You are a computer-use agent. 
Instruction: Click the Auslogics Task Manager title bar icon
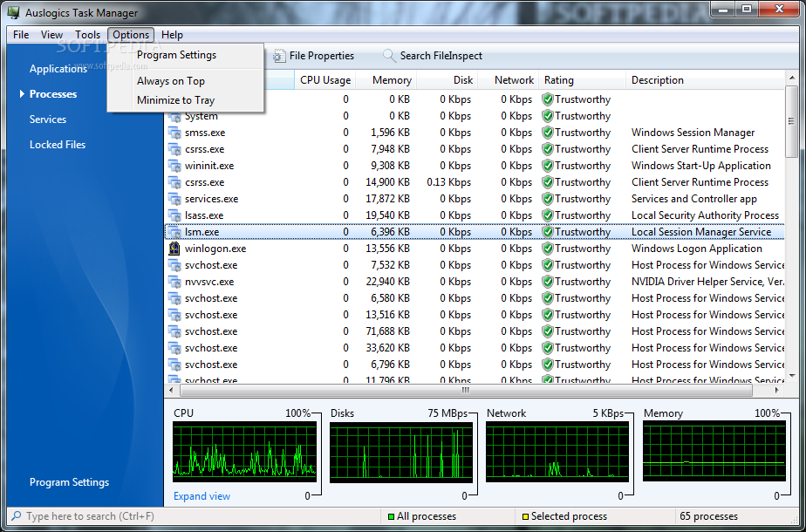coord(14,12)
